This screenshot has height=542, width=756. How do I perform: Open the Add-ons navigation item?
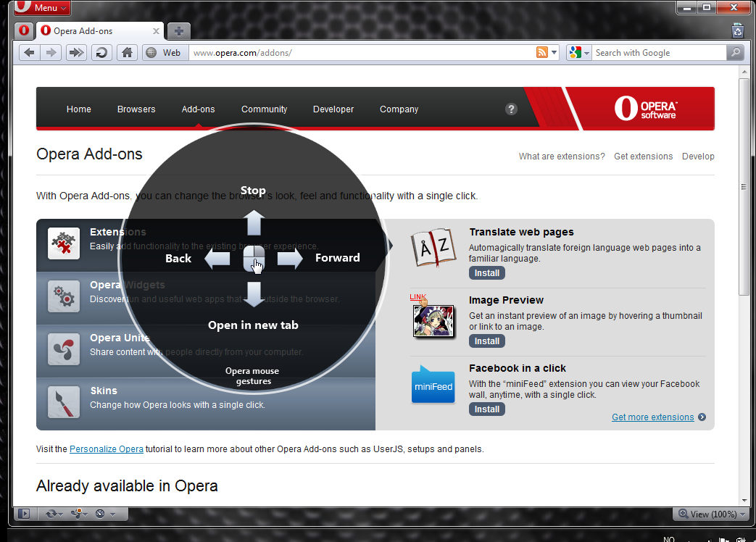[x=198, y=109]
